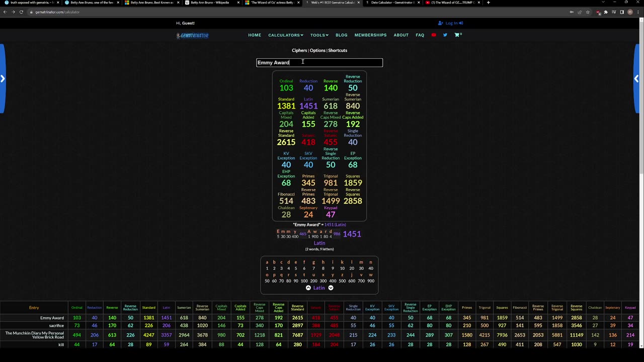Viewport: 644px width, 362px height.
Task: Click the browser address bar
Action: point(302,12)
